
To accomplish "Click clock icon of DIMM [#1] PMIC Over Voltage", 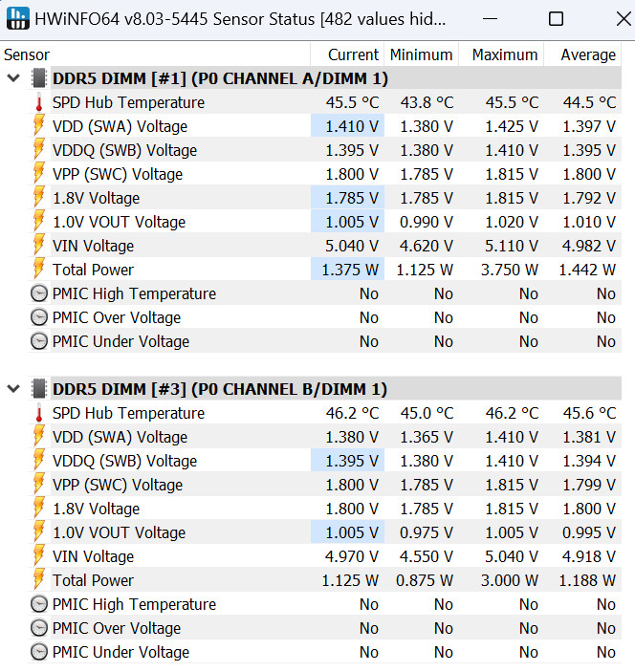I will 39,317.
